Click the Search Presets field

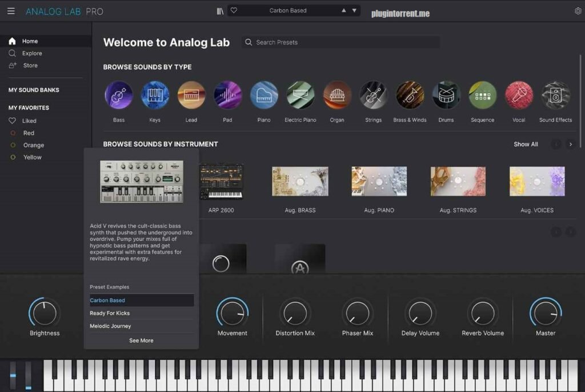pyautogui.click(x=340, y=42)
